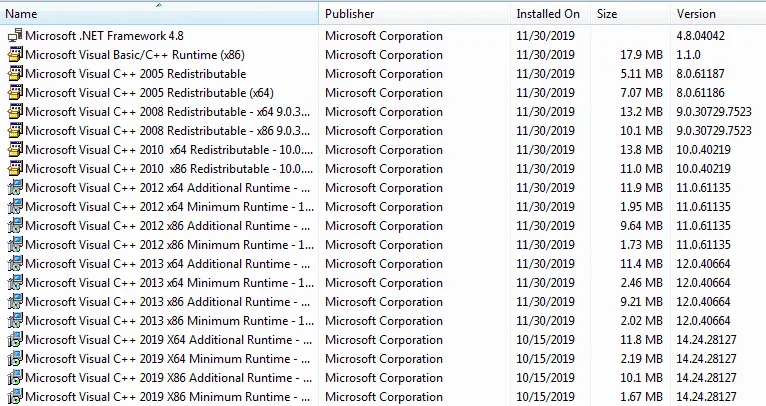Click the Microsoft .NET Framework 4.8 program icon
The width and height of the screenshot is (766, 406).
15,36
